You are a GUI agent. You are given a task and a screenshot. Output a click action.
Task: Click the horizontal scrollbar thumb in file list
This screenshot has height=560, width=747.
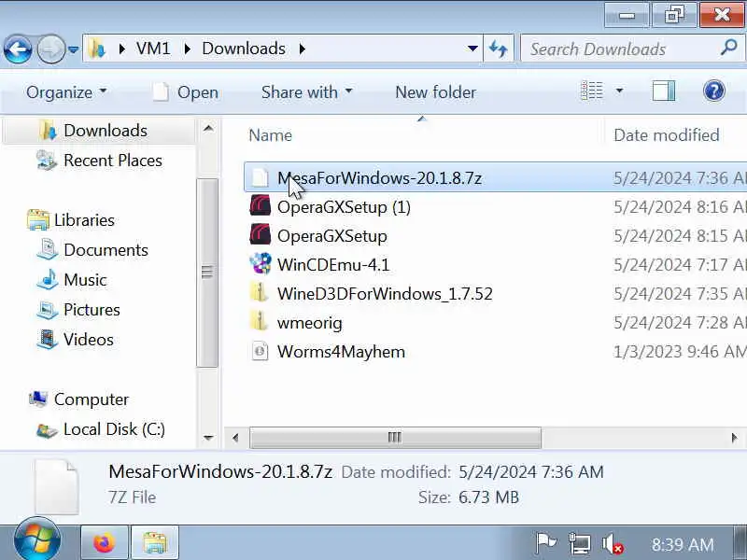395,438
